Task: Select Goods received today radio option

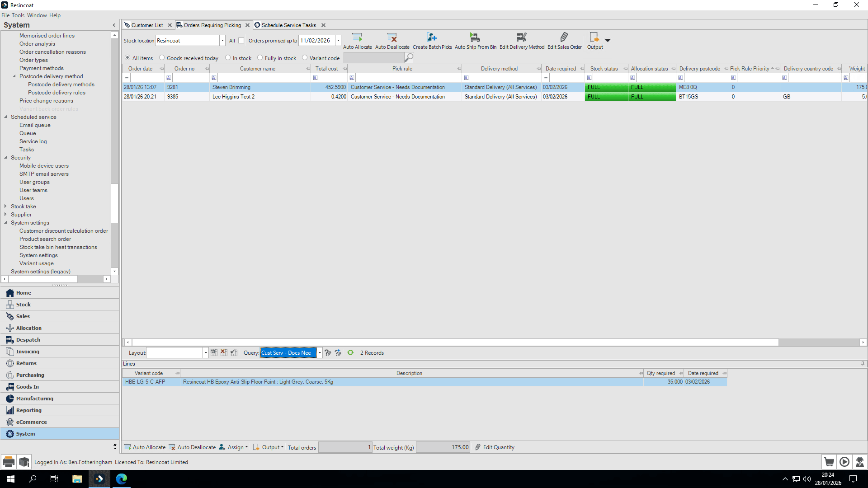Action: click(x=162, y=58)
